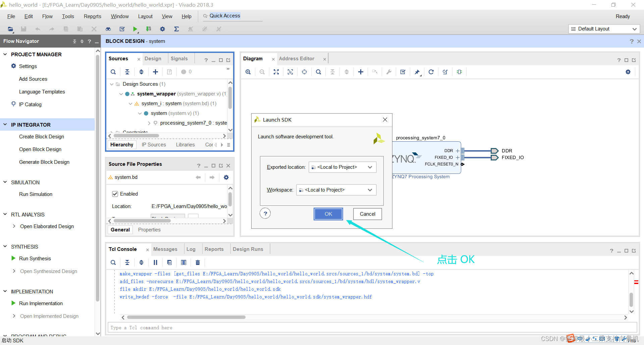Click add IP plus icon in Diagram
644x345 pixels.
pos(361,72)
